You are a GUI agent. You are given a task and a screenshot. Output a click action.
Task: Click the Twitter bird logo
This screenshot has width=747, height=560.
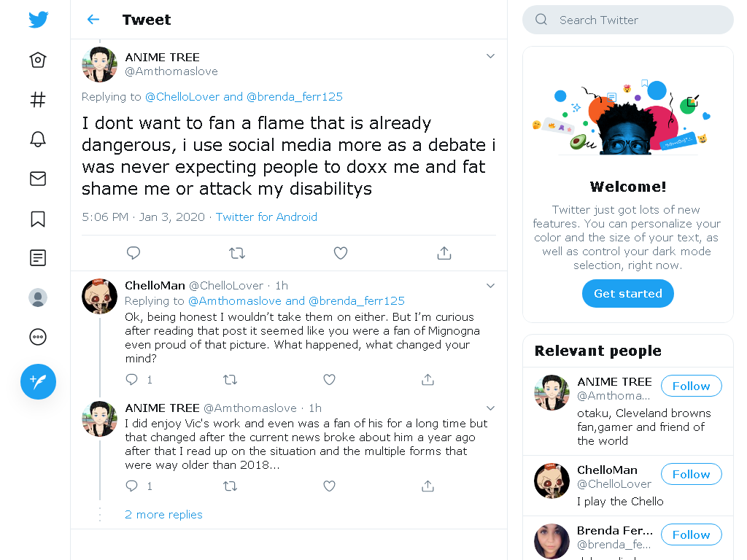38,20
